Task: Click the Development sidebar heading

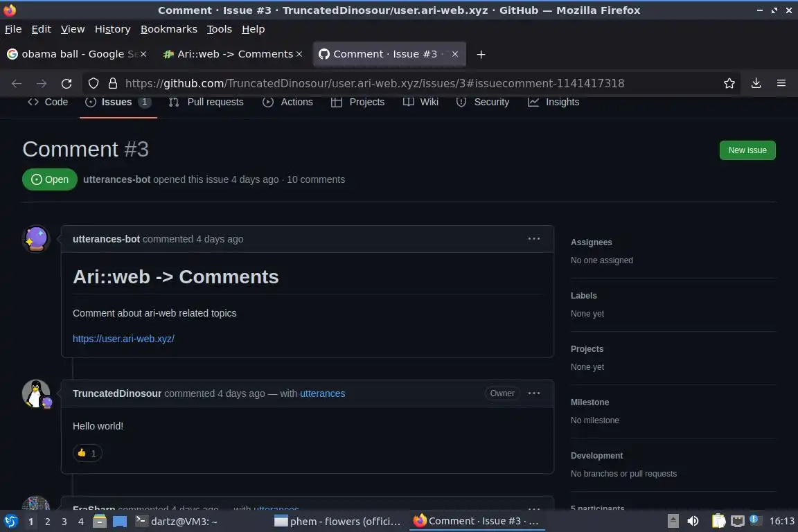Action: [x=596, y=456]
